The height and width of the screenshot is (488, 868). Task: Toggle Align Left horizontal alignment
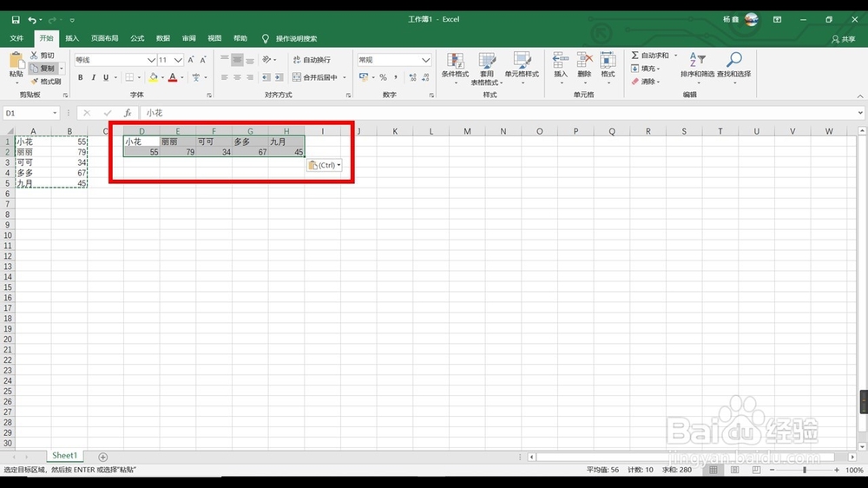point(224,77)
